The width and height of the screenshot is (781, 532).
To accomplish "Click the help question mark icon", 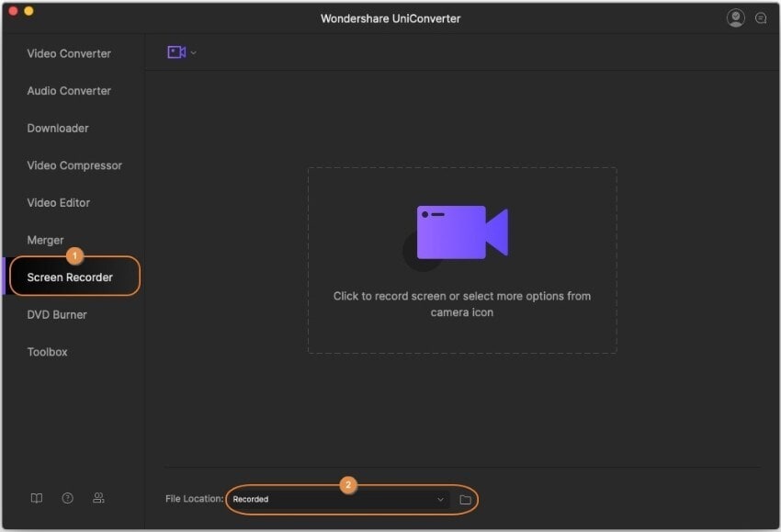I will point(68,498).
